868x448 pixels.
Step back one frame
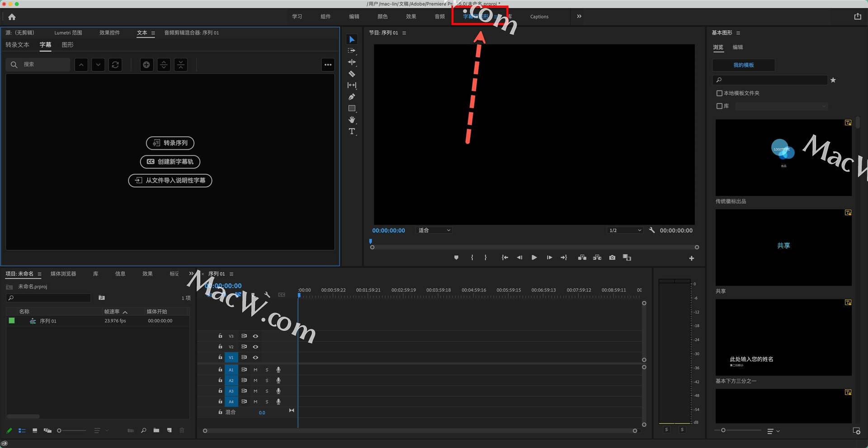coord(519,257)
